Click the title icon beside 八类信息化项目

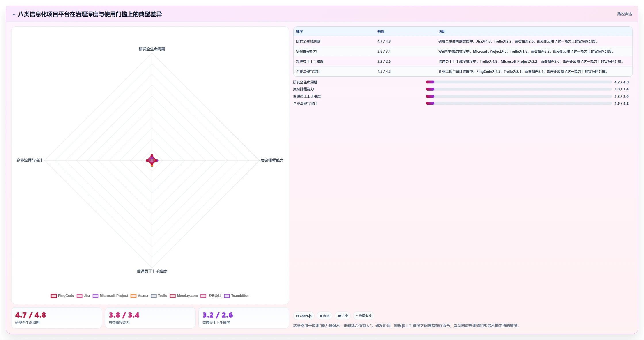coord(14,14)
